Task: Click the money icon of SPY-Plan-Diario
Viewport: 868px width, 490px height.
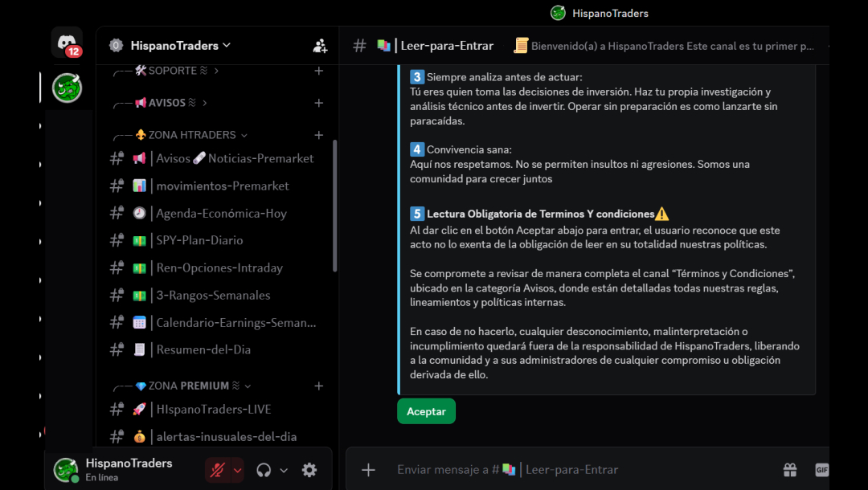Action: (140, 240)
